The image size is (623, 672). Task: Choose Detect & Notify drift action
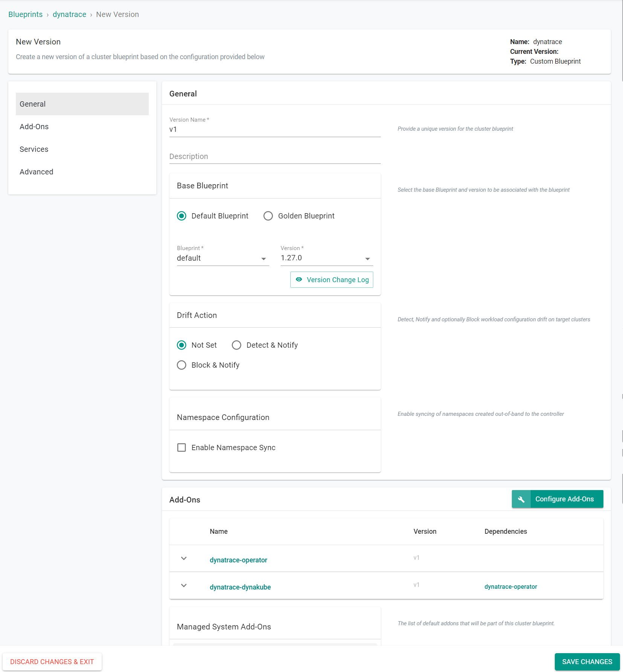coord(237,345)
